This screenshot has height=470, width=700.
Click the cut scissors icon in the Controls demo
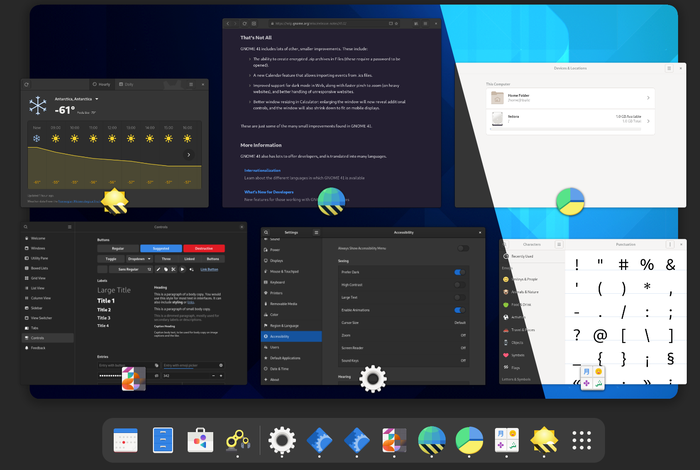click(x=174, y=269)
